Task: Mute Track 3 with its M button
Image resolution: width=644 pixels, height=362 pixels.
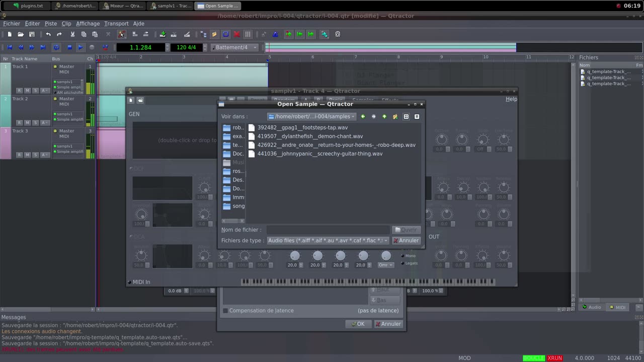Action: point(27,155)
